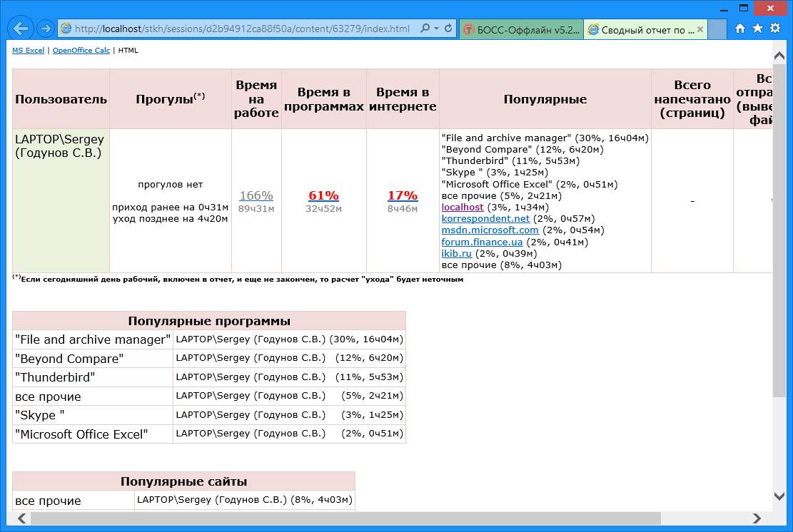The width and height of the screenshot is (793, 532).
Task: Close the Сводный отчет tab
Action: (x=700, y=29)
